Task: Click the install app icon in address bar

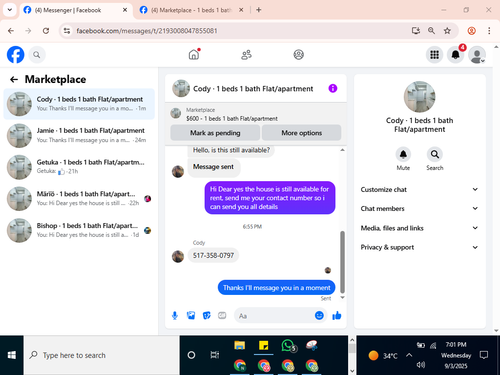Action: click(x=416, y=31)
